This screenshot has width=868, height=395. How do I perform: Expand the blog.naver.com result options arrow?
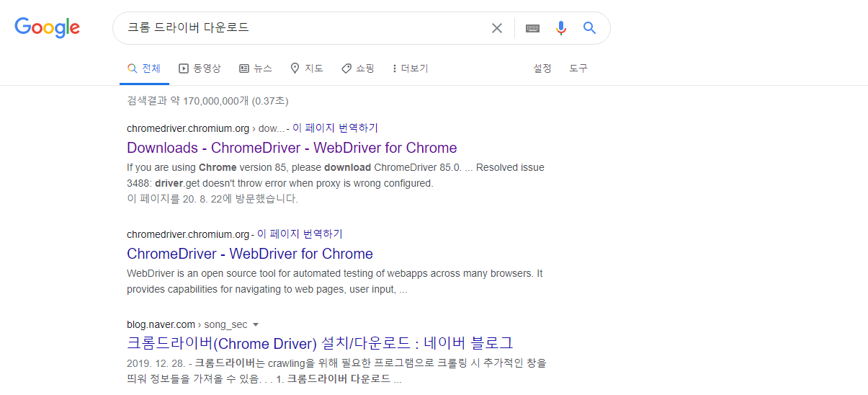pos(256,324)
